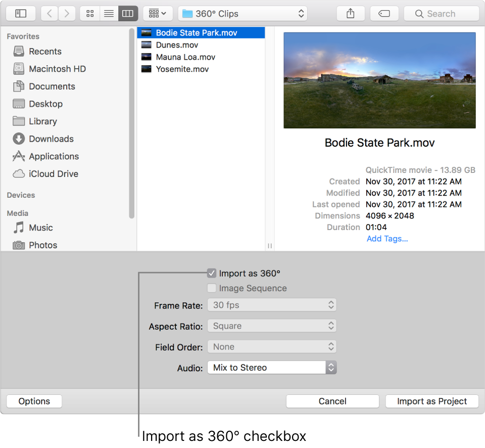The width and height of the screenshot is (485, 448).
Task: Click the Add Tags… link
Action: 387,239
